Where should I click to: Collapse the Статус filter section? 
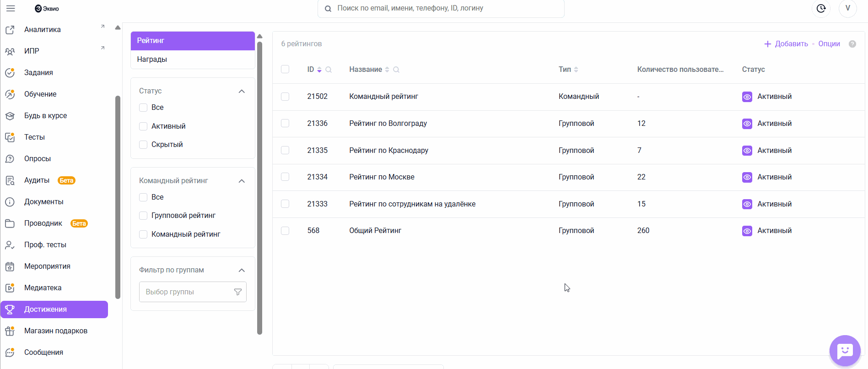(242, 91)
